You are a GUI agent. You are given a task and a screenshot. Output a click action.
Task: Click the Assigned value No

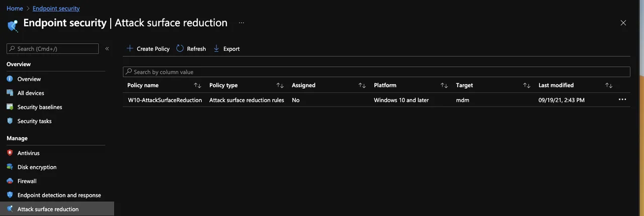click(295, 100)
